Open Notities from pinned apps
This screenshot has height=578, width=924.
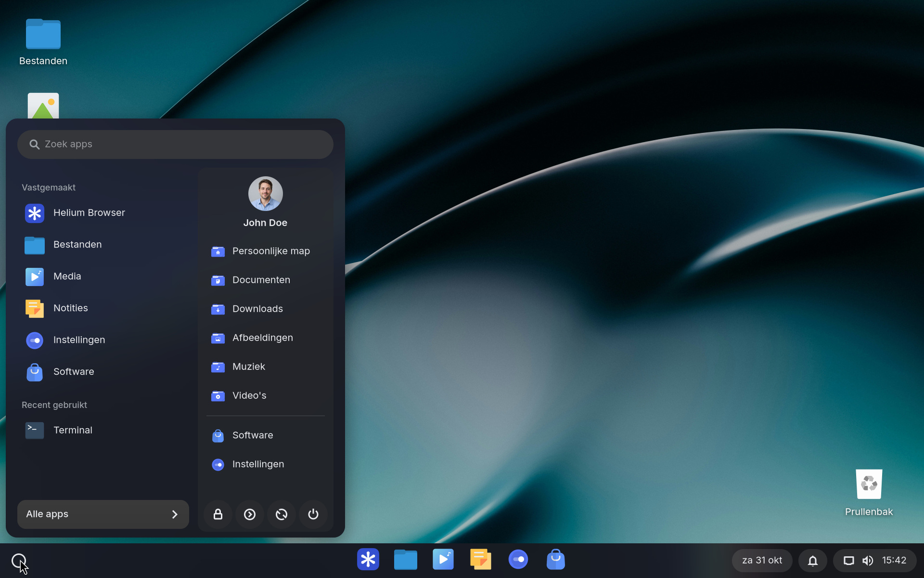pyautogui.click(x=103, y=308)
